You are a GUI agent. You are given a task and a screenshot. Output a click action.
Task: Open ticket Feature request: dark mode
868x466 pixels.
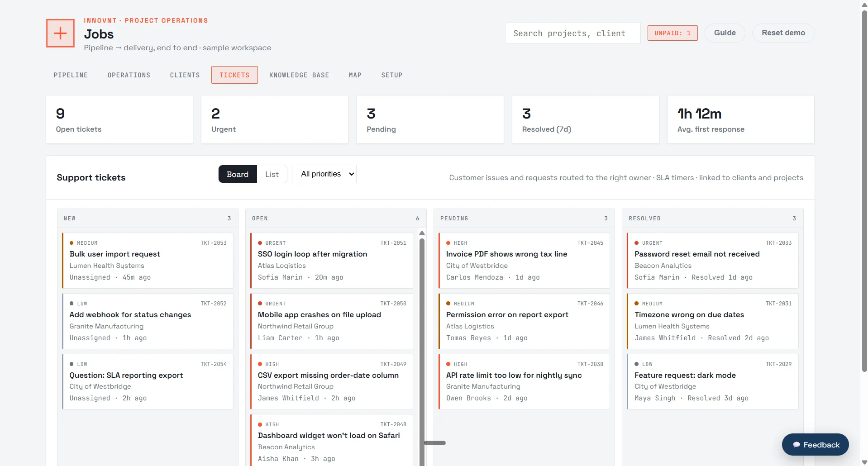click(x=712, y=381)
